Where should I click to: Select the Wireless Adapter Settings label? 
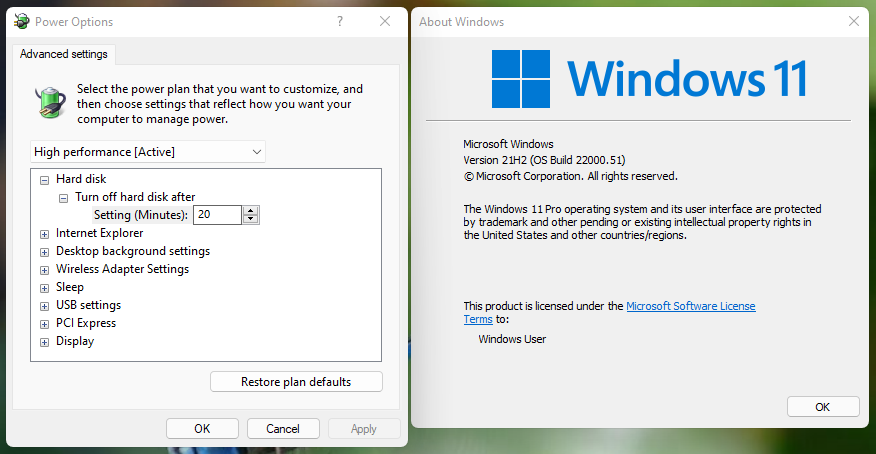122,269
